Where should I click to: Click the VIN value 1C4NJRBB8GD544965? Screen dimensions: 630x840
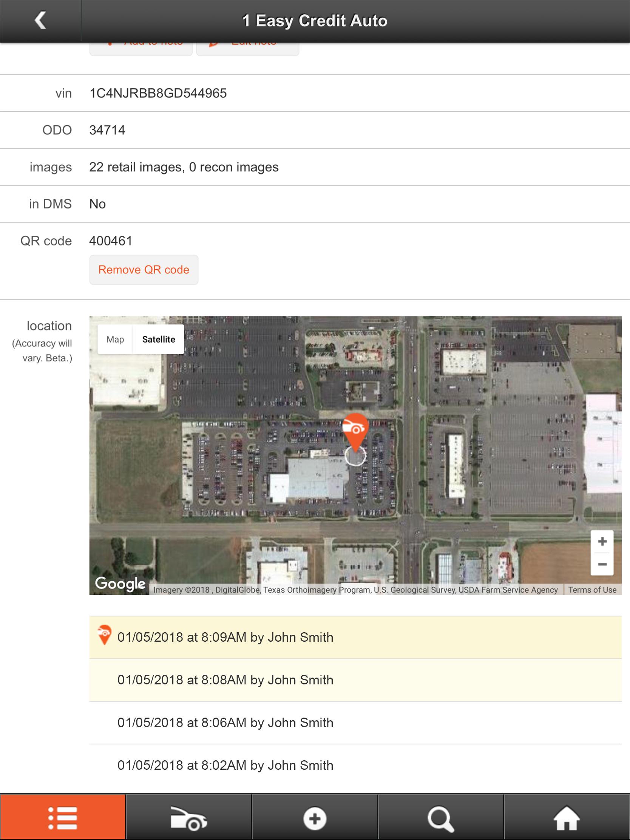158,93
